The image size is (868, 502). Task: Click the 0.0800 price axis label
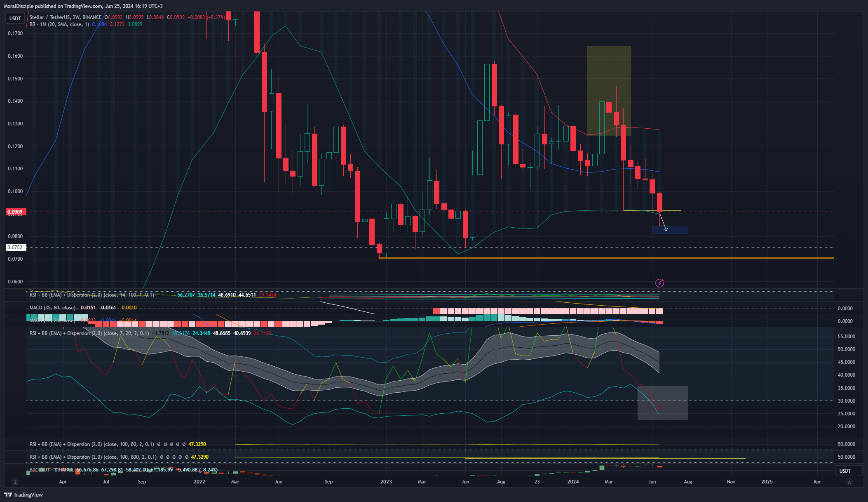(x=15, y=236)
